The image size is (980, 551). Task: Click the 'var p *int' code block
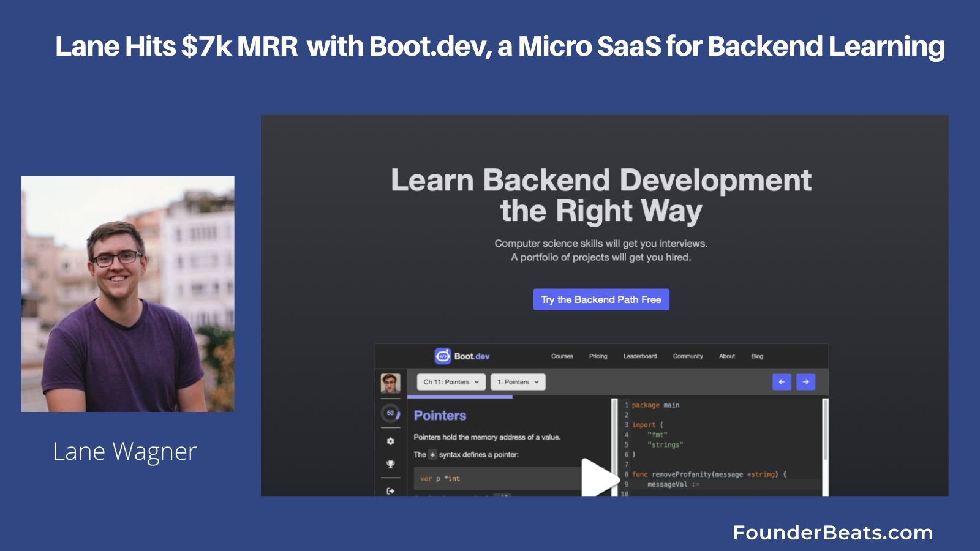(497, 479)
